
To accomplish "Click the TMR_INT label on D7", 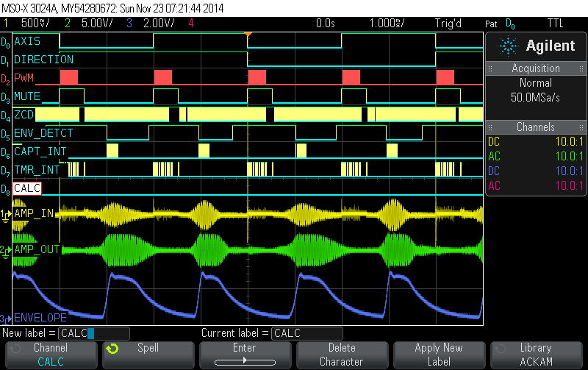I will point(37,170).
